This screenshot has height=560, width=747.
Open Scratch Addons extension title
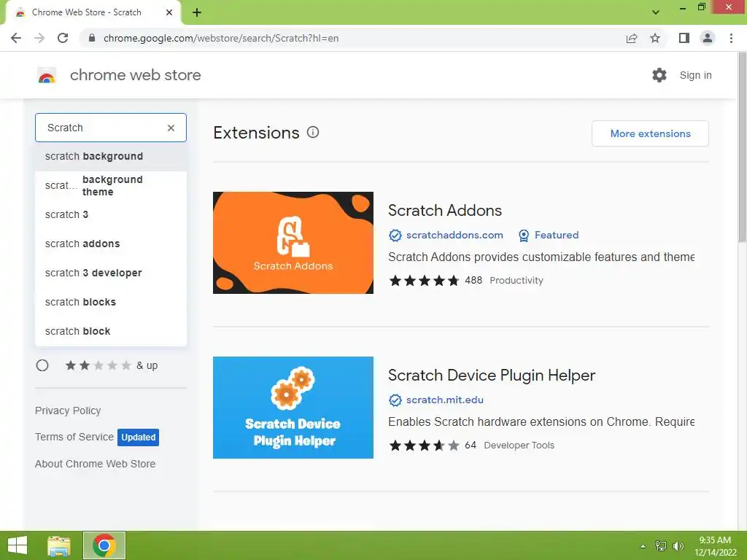click(445, 211)
